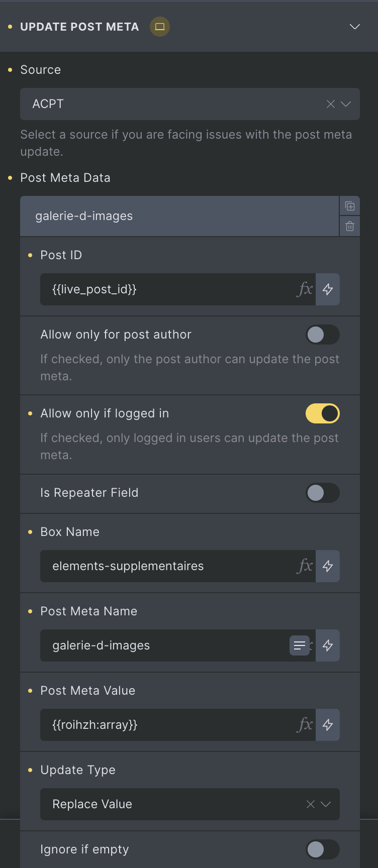This screenshot has height=868, width=378.
Task: Toggle the Is Repeater Field switch
Action: click(323, 493)
